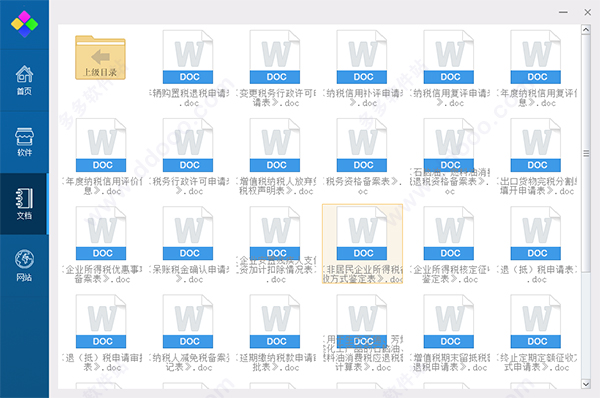
Task: Select the highlighted 非居民企业所得税 doc file
Action: [x=362, y=244]
